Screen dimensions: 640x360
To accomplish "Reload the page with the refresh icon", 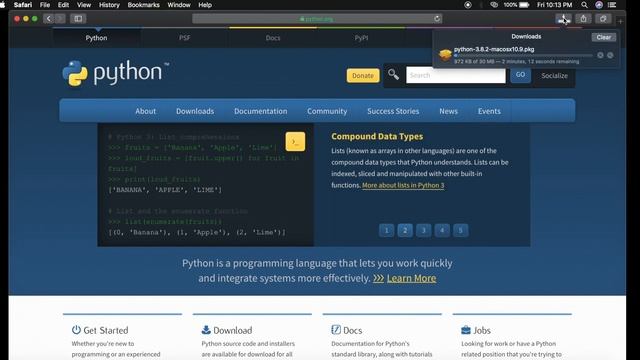I will tap(437, 19).
